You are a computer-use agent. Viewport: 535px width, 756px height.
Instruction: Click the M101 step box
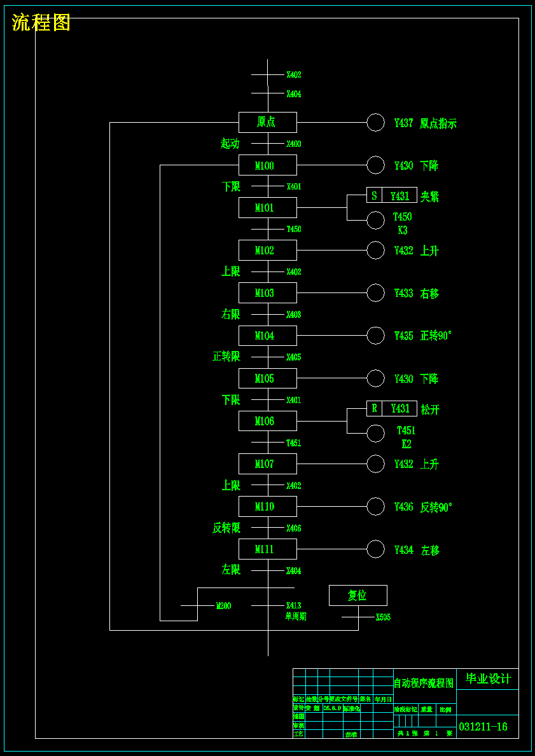(x=268, y=208)
